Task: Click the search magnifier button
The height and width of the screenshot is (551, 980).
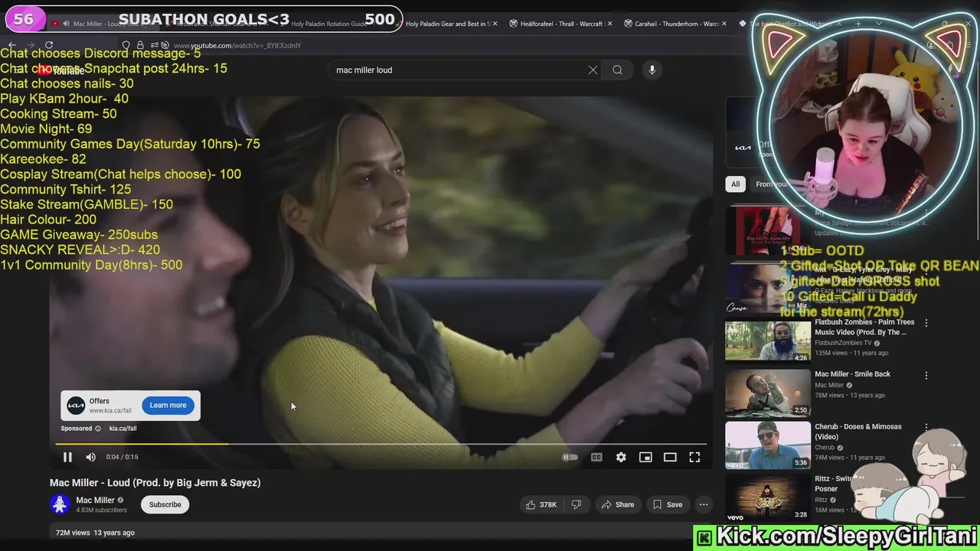Action: [617, 70]
